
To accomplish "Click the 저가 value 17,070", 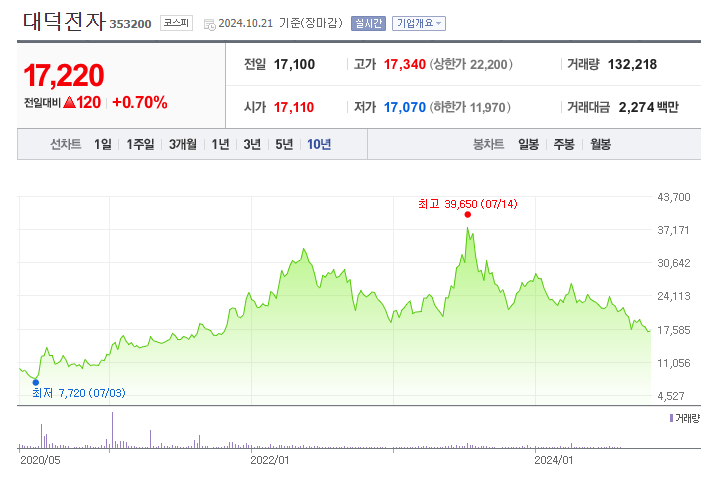I will click(x=405, y=107).
